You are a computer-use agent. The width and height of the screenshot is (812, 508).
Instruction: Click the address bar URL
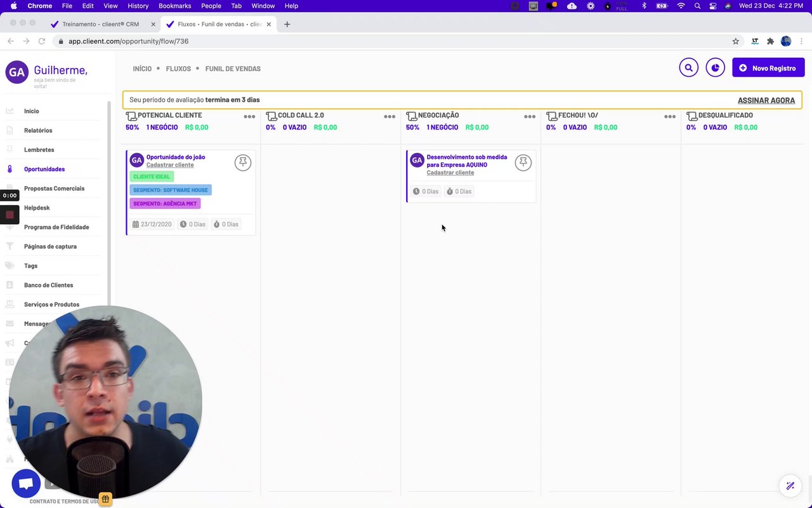click(x=129, y=41)
